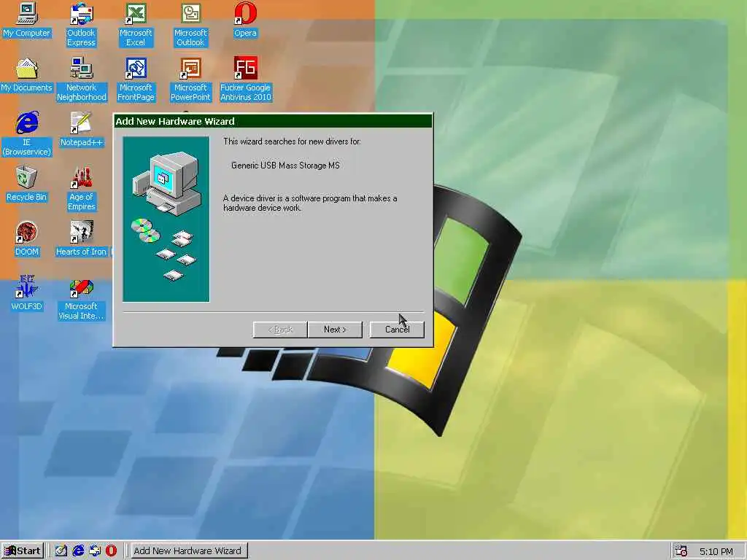Click the Show Desktop quick launch icon
Image resolution: width=747 pixels, height=560 pixels.
click(x=61, y=551)
